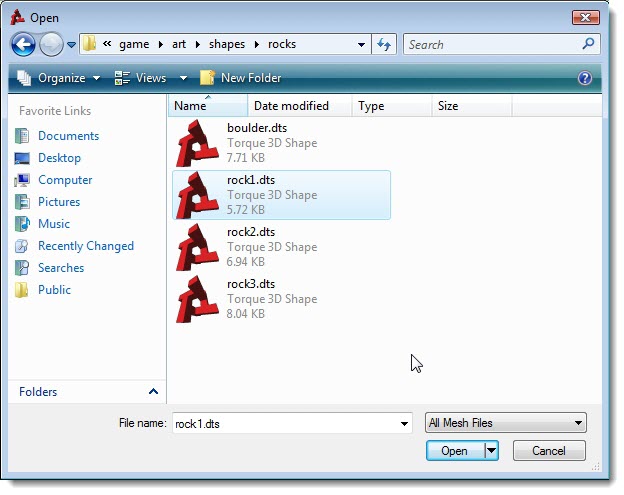624x495 pixels.
Task: Click the Documents sidebar icon
Action: (x=22, y=136)
